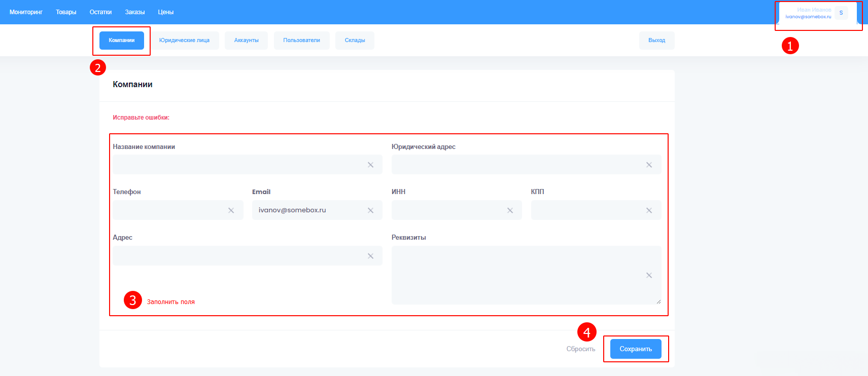Clear the Реквизиты textarea with X icon
The height and width of the screenshot is (376, 868).
tap(649, 275)
